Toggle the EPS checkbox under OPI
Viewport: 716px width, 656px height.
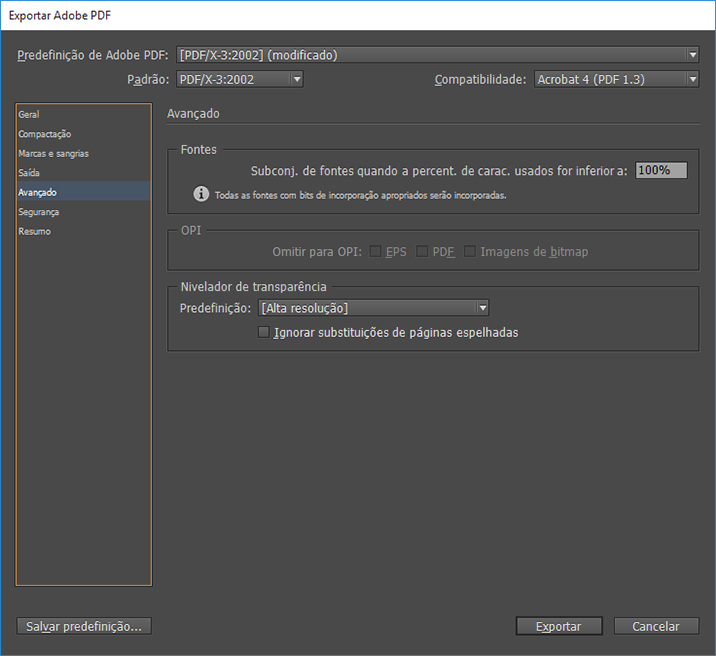[x=376, y=252]
